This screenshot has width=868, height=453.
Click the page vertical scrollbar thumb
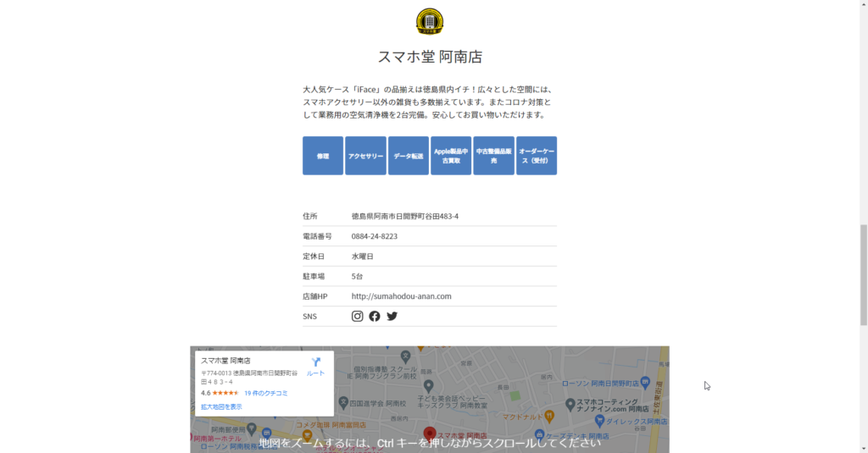864,275
